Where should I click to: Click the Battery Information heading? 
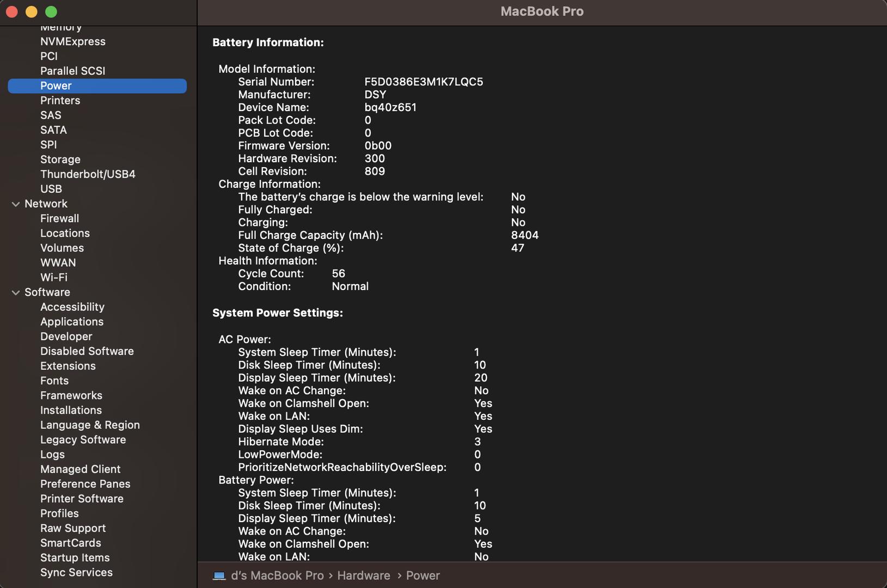tap(268, 42)
